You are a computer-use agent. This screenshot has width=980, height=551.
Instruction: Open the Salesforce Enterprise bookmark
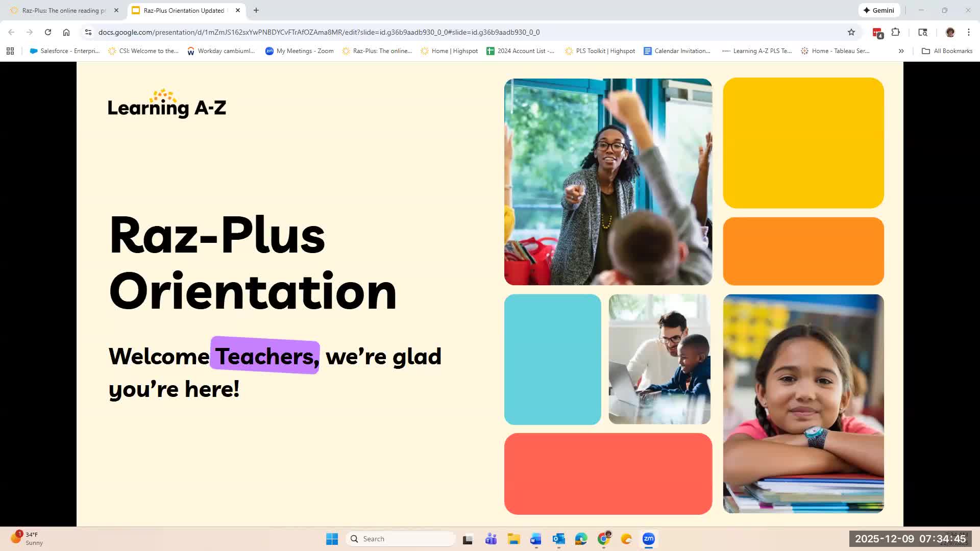[x=65, y=51]
